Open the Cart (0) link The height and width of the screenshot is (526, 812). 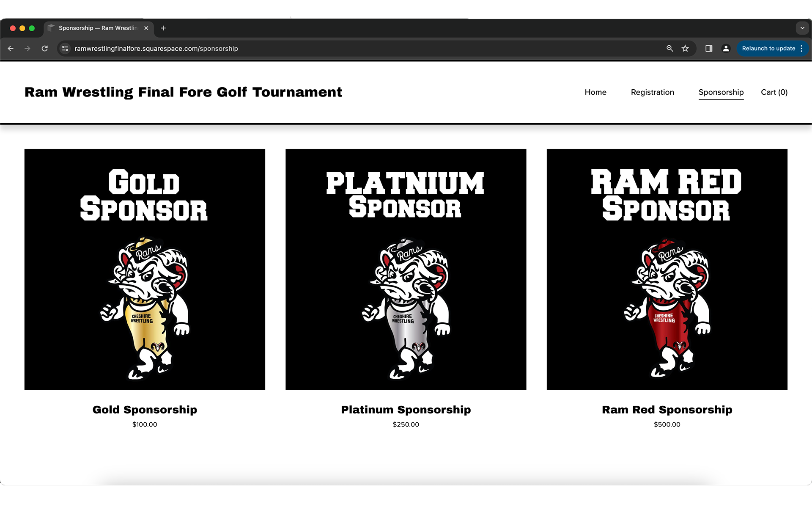pos(774,92)
